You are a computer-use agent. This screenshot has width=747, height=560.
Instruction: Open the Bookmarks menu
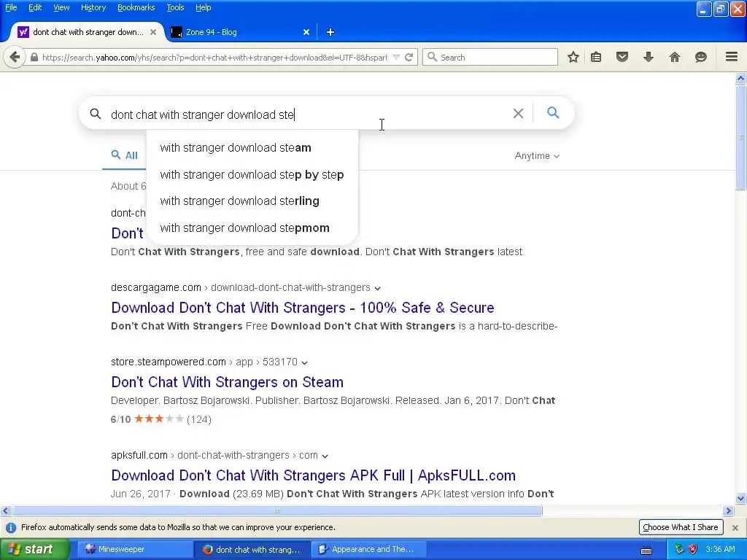[x=136, y=7]
